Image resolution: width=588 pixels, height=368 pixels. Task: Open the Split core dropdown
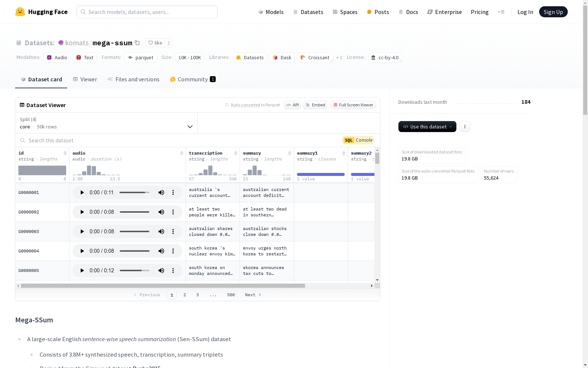click(107, 123)
